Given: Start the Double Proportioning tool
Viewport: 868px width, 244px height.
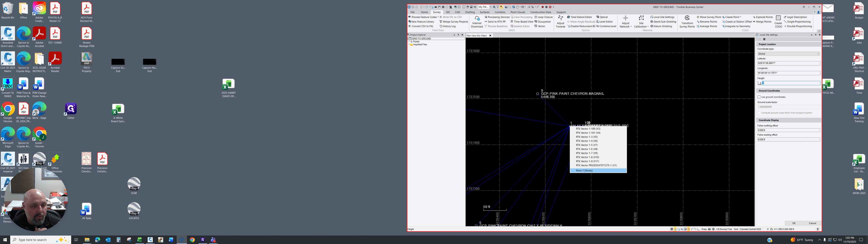Looking at the screenshot, I should pos(798,26).
